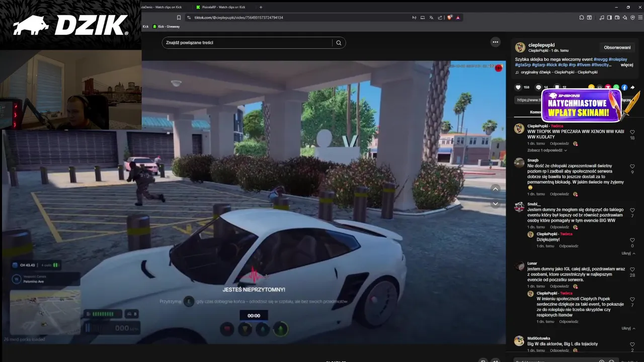Go to the previous video arrow
This screenshot has height=362, width=644.
[496, 189]
